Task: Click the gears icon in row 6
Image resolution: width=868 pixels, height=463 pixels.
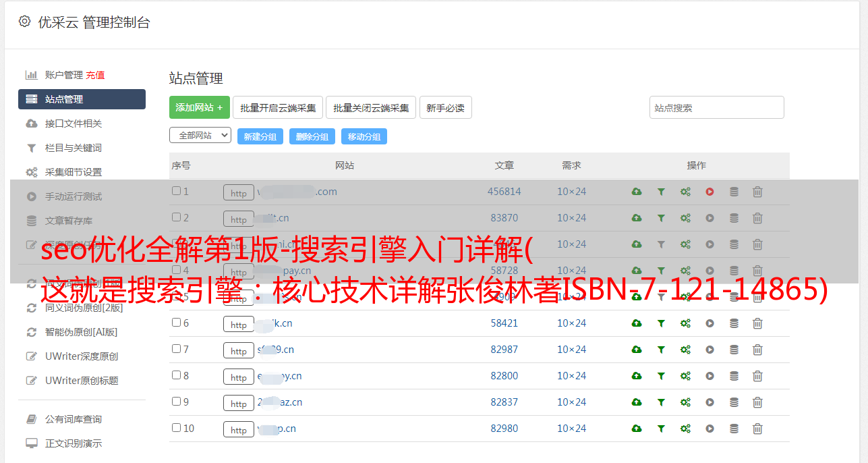Action: pos(685,323)
